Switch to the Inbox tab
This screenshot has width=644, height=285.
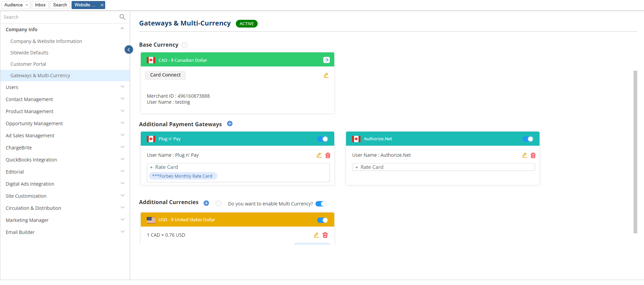tap(40, 5)
